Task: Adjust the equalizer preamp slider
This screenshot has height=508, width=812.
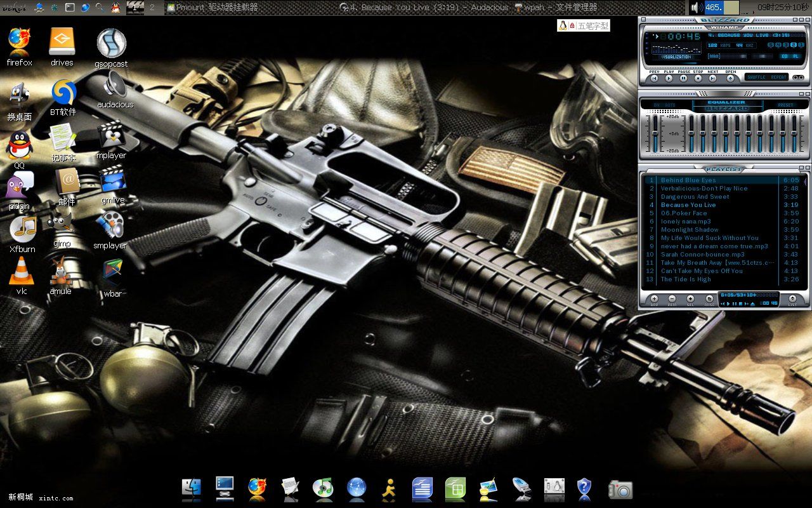Action: coord(655,133)
